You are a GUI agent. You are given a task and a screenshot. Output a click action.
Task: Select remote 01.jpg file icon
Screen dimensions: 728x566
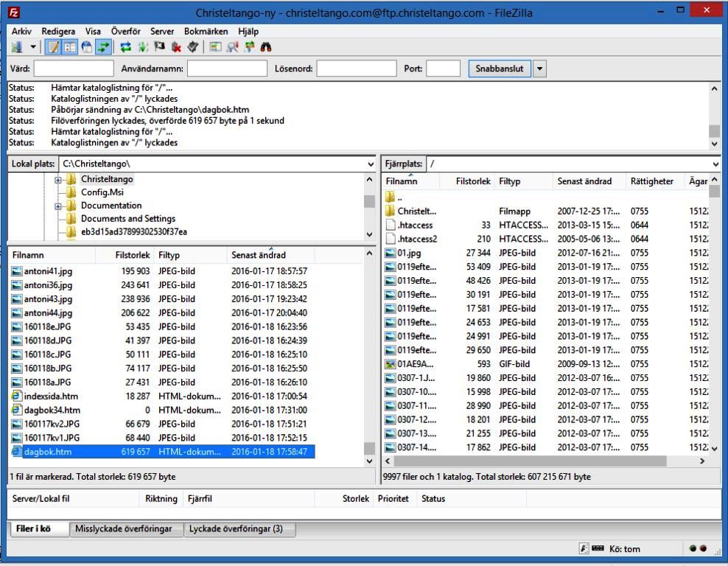point(390,253)
